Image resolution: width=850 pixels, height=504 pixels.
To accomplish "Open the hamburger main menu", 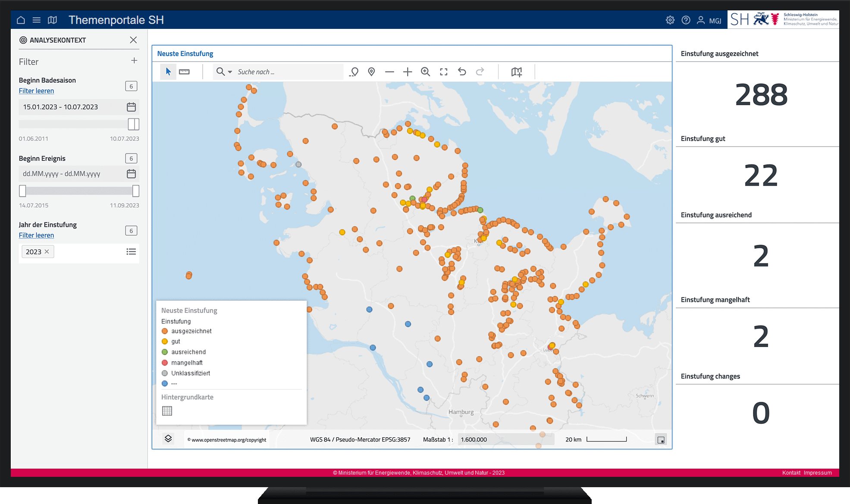I will (37, 20).
